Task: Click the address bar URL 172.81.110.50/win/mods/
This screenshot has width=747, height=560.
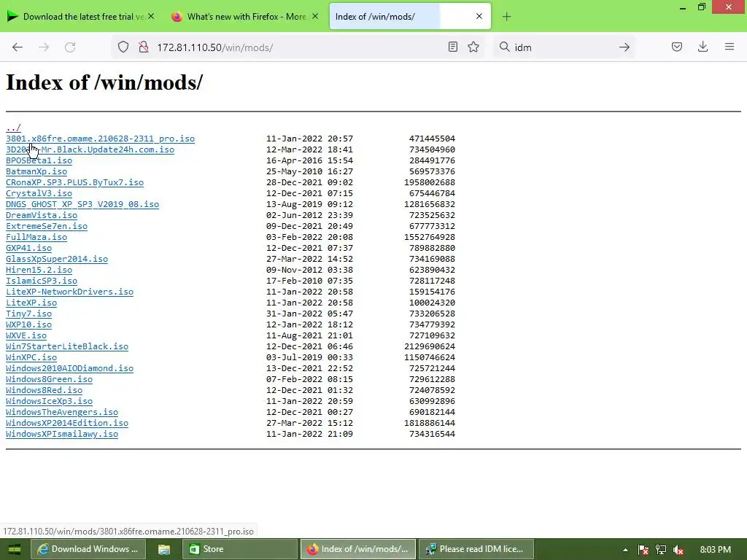Action: pyautogui.click(x=215, y=47)
